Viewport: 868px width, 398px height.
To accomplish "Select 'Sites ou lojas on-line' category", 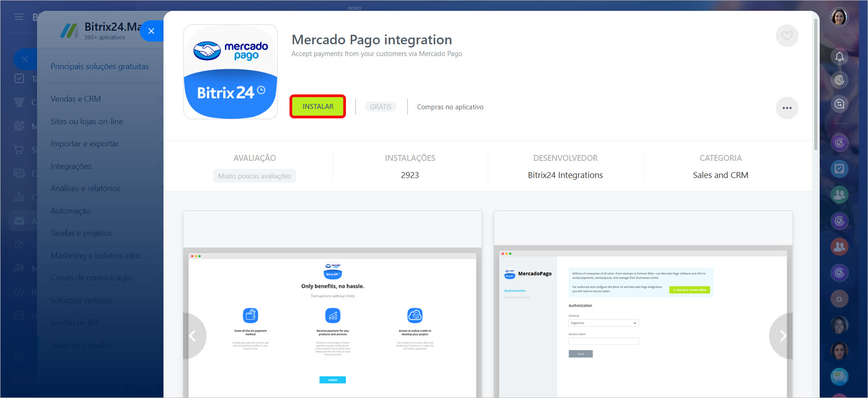I will point(87,122).
